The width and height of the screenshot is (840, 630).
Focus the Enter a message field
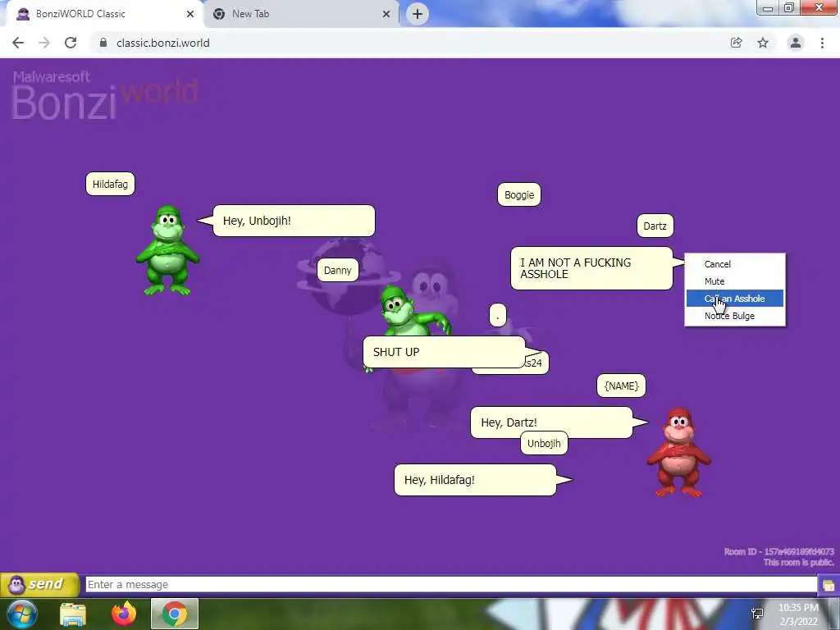pos(451,584)
